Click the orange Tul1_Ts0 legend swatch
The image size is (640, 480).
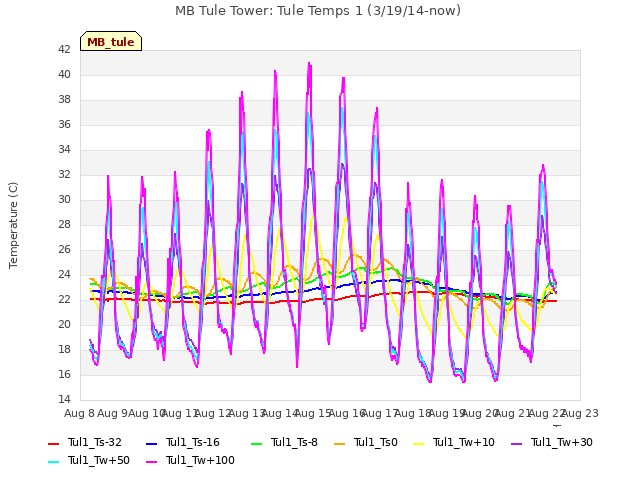point(339,443)
